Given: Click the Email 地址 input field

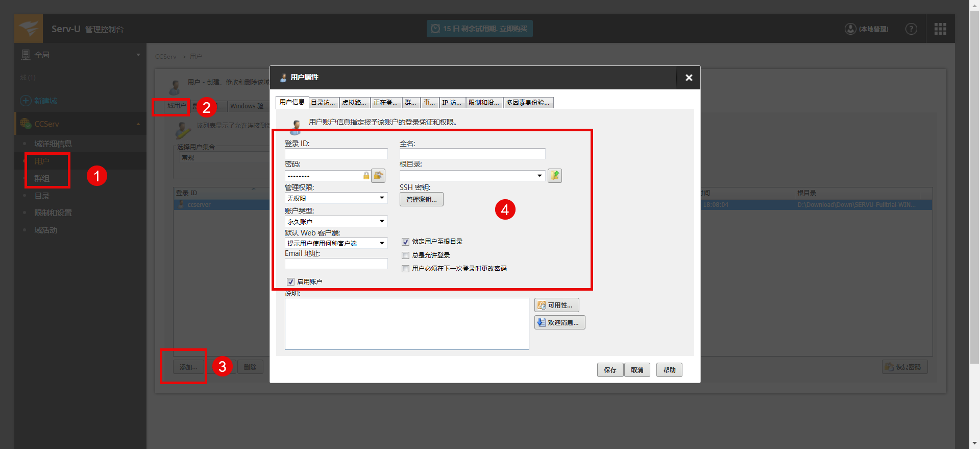Looking at the screenshot, I should (336, 264).
